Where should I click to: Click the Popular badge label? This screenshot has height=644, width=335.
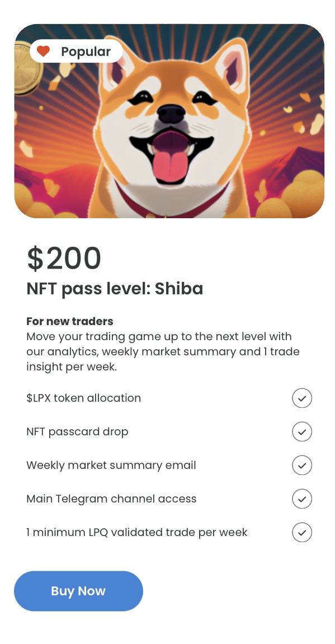tap(86, 51)
